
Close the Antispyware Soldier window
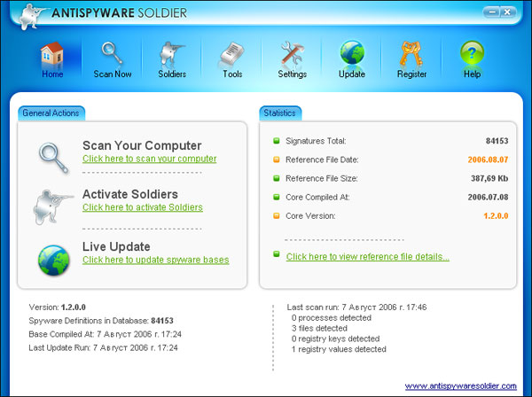point(507,12)
